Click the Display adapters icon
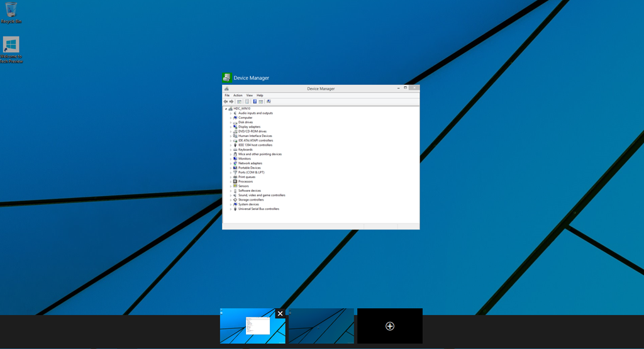This screenshot has height=349, width=644. click(x=235, y=127)
